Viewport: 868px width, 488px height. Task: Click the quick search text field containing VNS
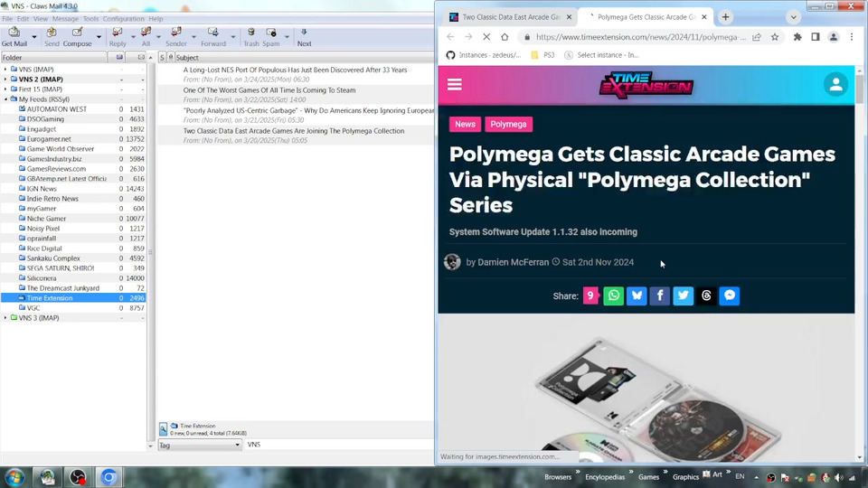click(339, 445)
